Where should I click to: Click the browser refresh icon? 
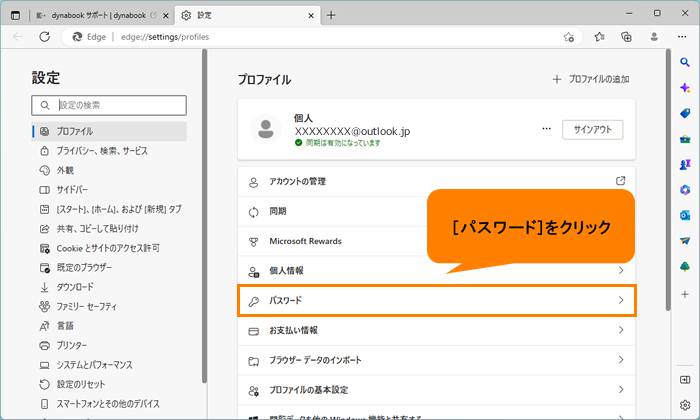pyautogui.click(x=45, y=37)
